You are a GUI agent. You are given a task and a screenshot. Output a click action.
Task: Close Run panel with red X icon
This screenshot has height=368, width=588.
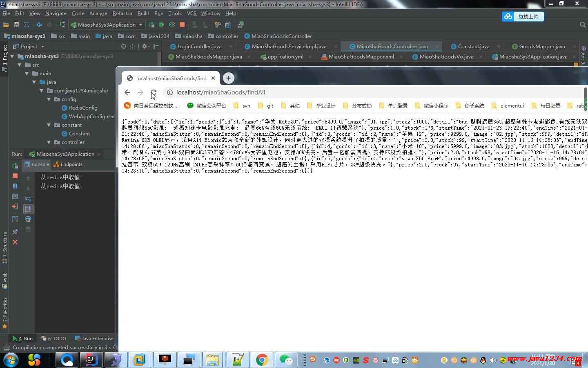[x=15, y=242]
